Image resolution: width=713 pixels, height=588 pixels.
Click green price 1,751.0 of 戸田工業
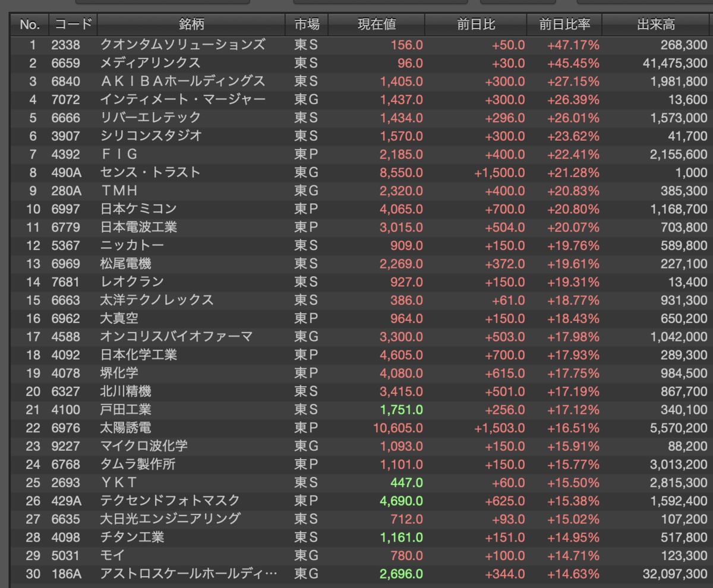[402, 410]
